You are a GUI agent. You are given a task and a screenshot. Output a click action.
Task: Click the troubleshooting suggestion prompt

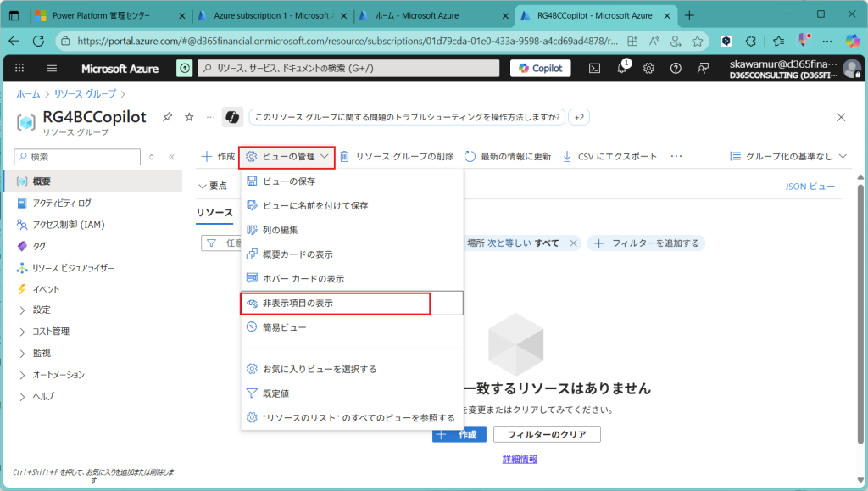pos(408,117)
